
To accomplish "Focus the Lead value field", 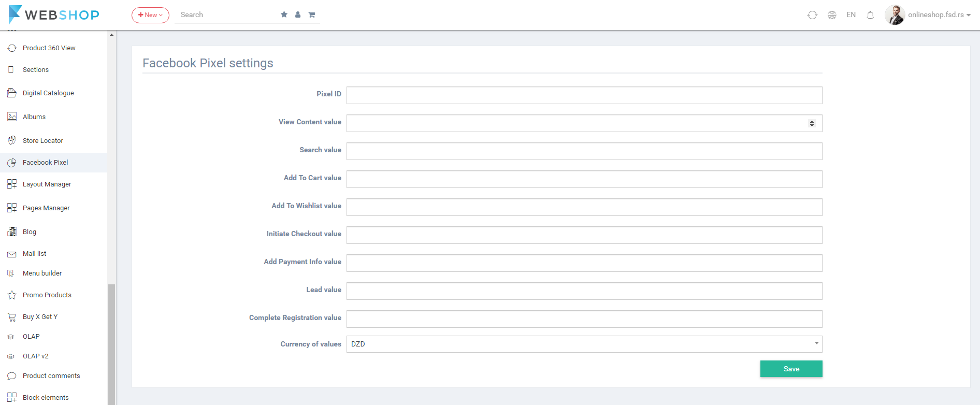I will pyautogui.click(x=584, y=291).
